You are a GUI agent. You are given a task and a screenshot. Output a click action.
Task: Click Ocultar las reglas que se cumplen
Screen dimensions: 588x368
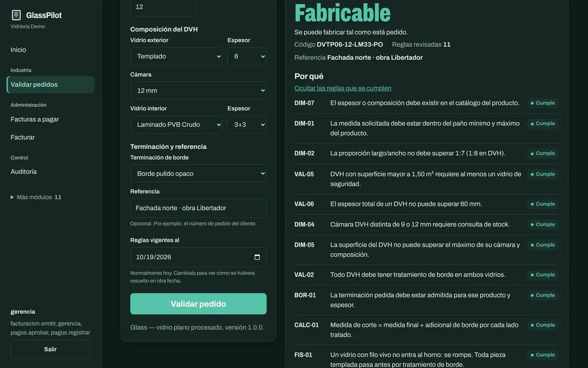[343, 88]
